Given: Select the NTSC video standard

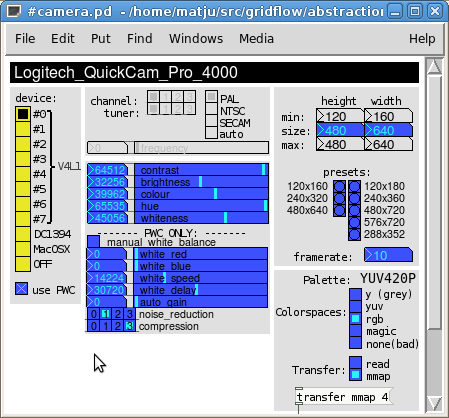Looking at the screenshot, I should pos(211,109).
